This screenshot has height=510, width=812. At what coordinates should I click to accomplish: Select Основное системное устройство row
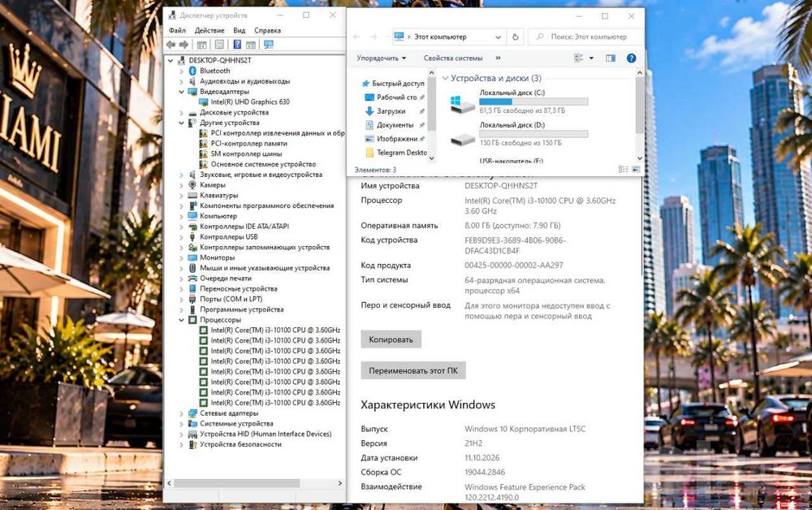click(263, 164)
